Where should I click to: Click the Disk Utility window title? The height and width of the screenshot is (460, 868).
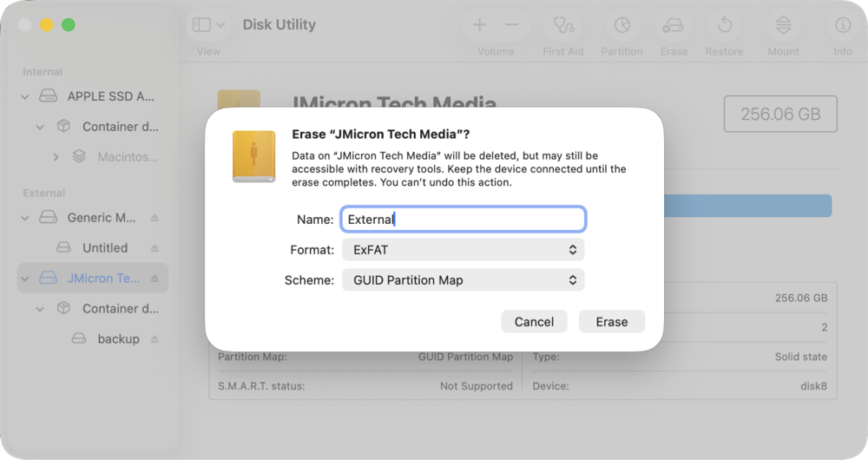pyautogui.click(x=279, y=24)
